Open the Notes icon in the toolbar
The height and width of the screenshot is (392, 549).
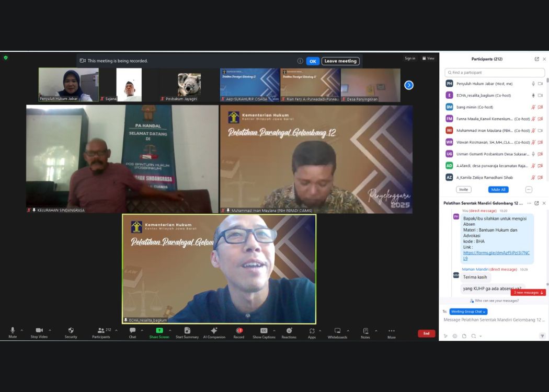365,331
